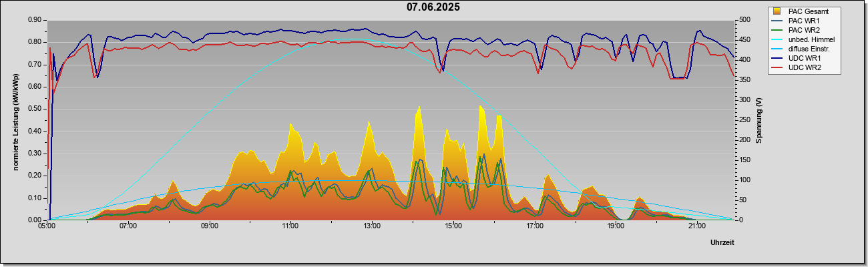Select the PAC WR1 legend entry

[804, 21]
